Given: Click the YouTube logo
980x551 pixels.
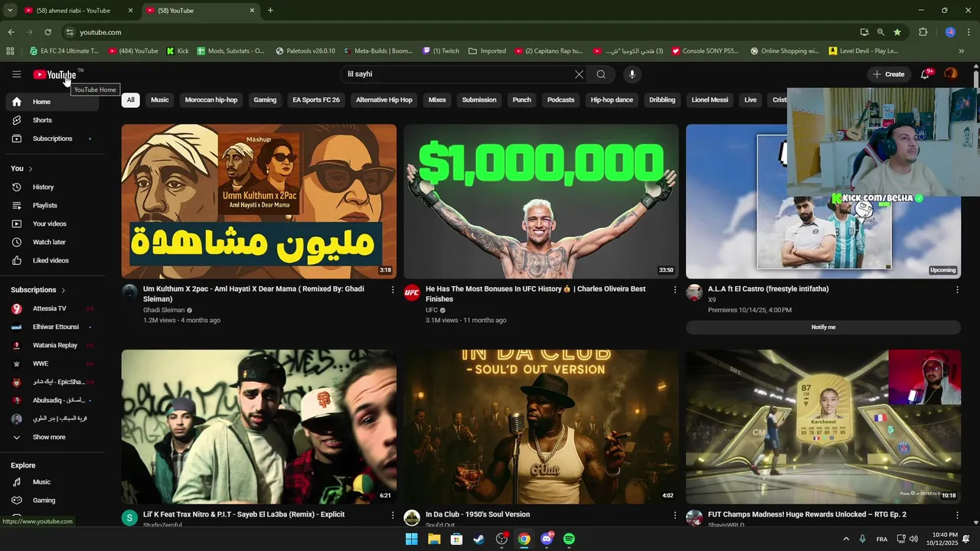Looking at the screenshot, I should [54, 74].
